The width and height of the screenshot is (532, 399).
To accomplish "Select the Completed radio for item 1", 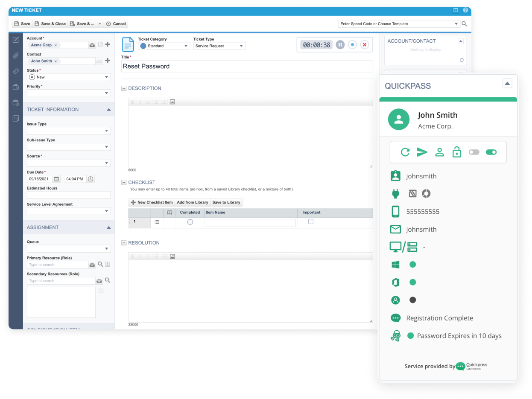I will tap(190, 222).
